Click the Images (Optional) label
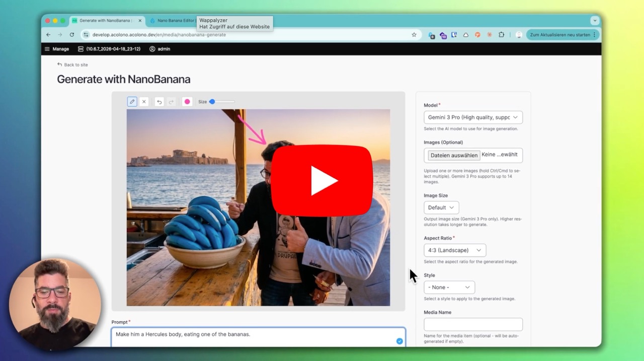Viewport: 644px width, 361px height. pyautogui.click(x=443, y=142)
